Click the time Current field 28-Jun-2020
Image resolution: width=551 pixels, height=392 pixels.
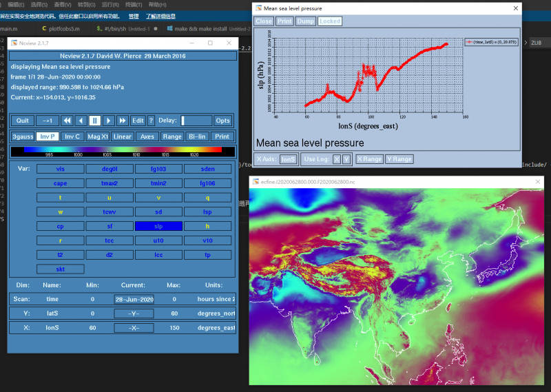[x=134, y=299]
